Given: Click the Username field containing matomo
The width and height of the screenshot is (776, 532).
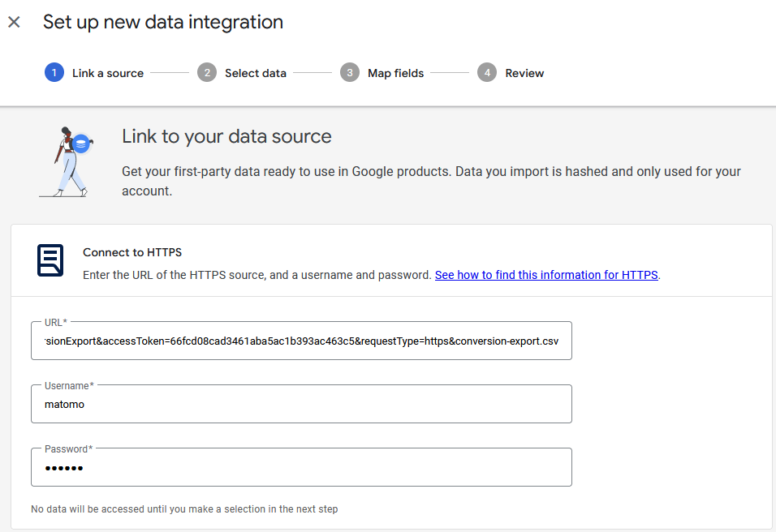Looking at the screenshot, I should [300, 404].
